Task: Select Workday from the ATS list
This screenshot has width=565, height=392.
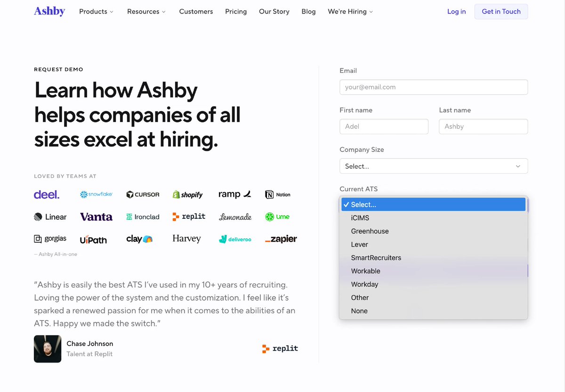Action: (434, 284)
